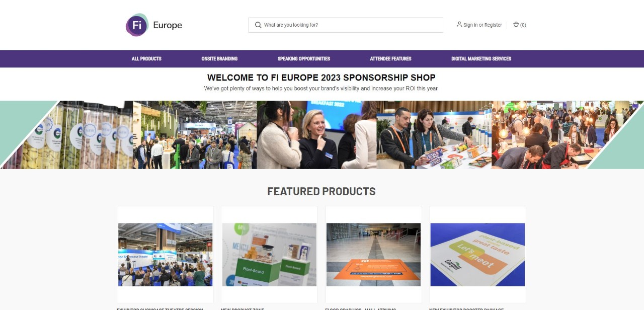Open the Digital Marketing Services menu
The height and width of the screenshot is (310, 644).
coord(481,59)
